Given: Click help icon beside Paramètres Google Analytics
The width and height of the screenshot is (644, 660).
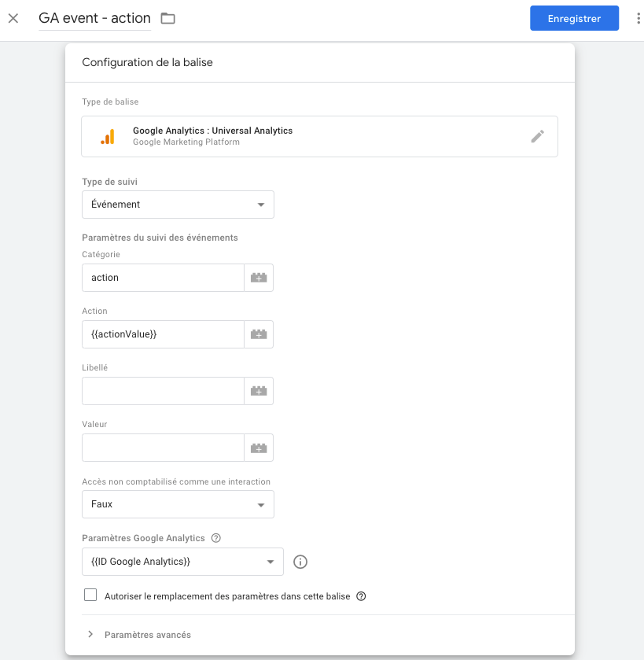Looking at the screenshot, I should click(216, 538).
